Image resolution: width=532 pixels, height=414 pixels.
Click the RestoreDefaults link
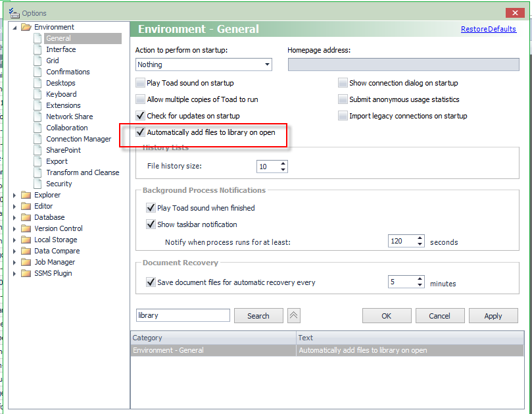pos(489,29)
